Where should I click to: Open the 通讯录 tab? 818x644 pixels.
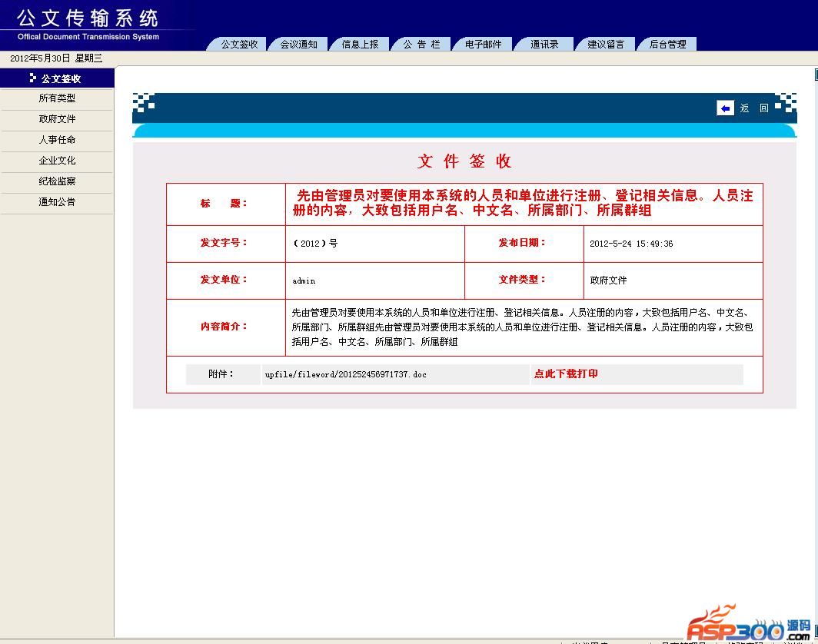[544, 45]
